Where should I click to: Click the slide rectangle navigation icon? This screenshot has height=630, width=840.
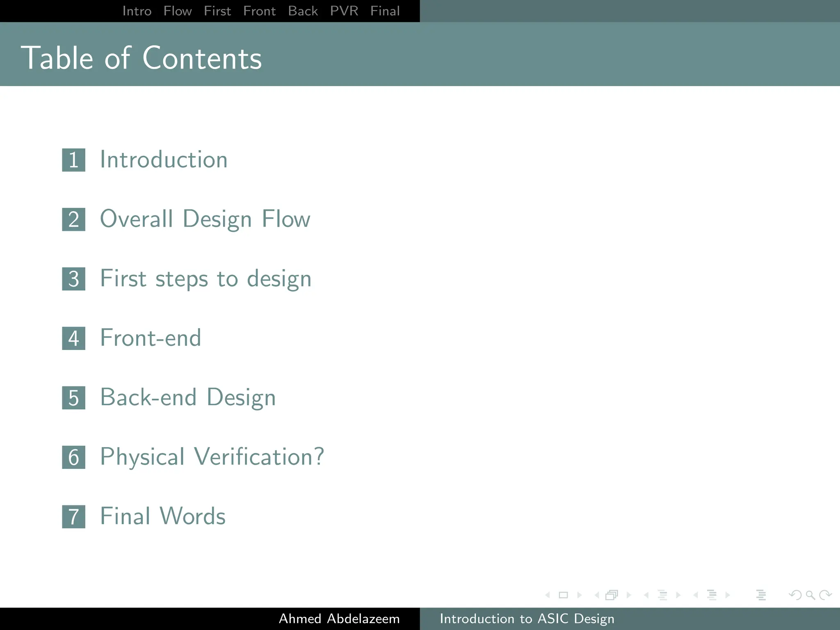tap(563, 595)
